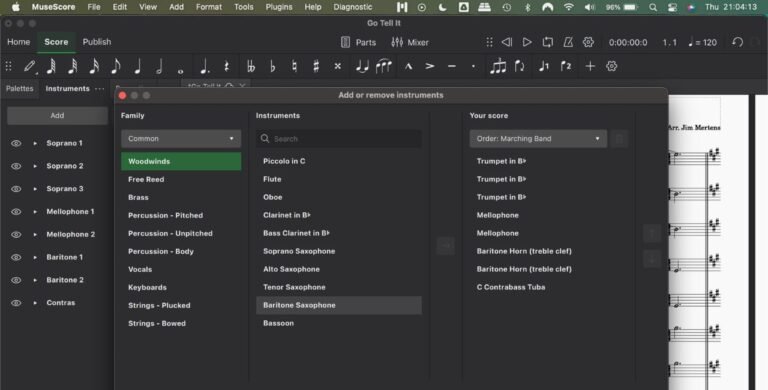Toggle augmentation dot
Image resolution: width=768 pixels, height=390 pixels.
tap(205, 66)
